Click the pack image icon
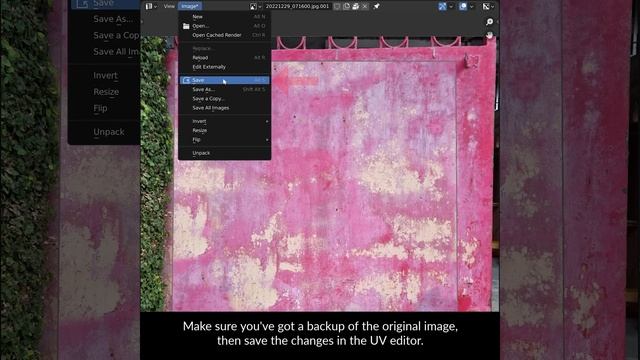This screenshot has width=640, height=360. (356, 6)
